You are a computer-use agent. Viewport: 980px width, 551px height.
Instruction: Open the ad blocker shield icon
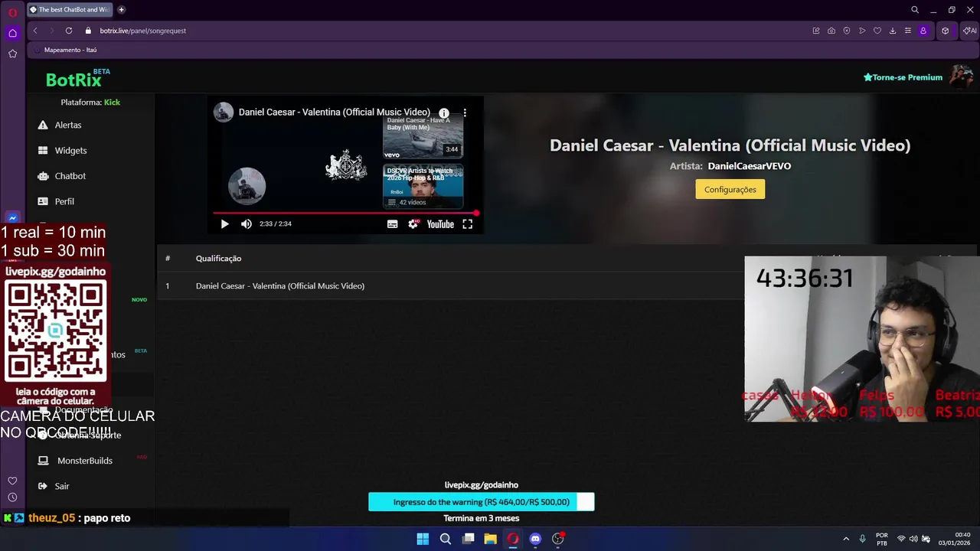click(847, 31)
